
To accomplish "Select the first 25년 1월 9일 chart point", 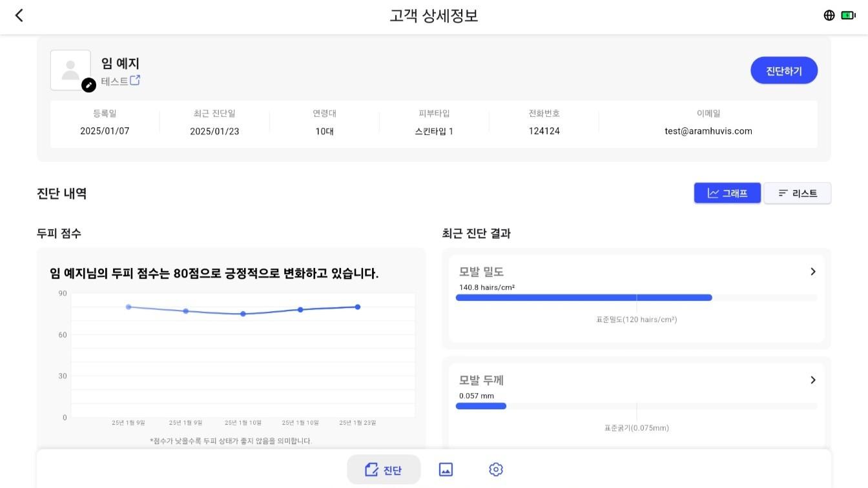I will click(129, 307).
